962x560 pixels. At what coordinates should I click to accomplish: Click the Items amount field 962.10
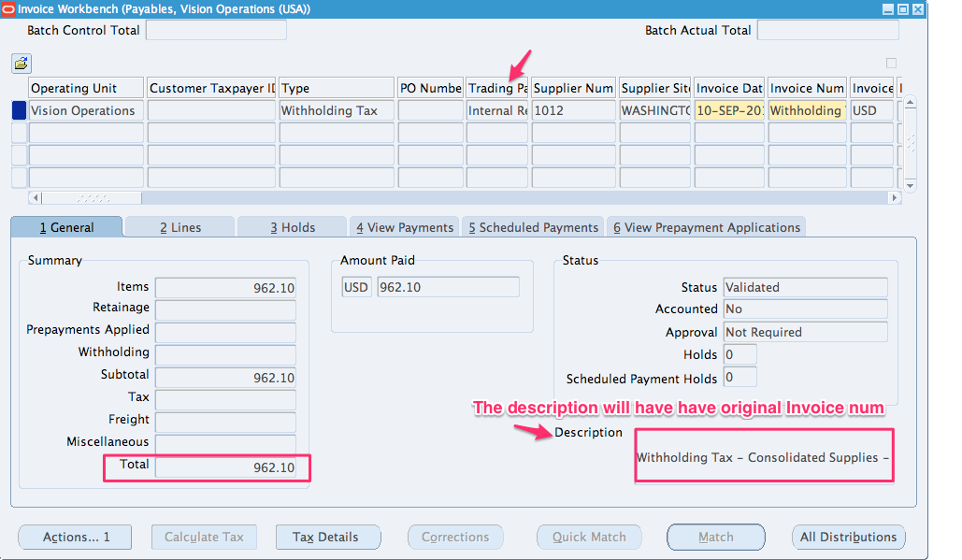(226, 288)
